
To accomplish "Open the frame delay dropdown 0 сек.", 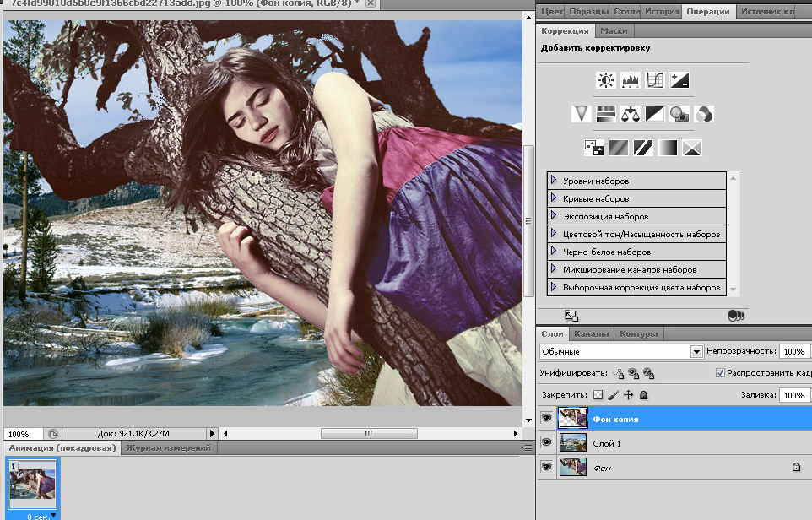I will (x=41, y=516).
